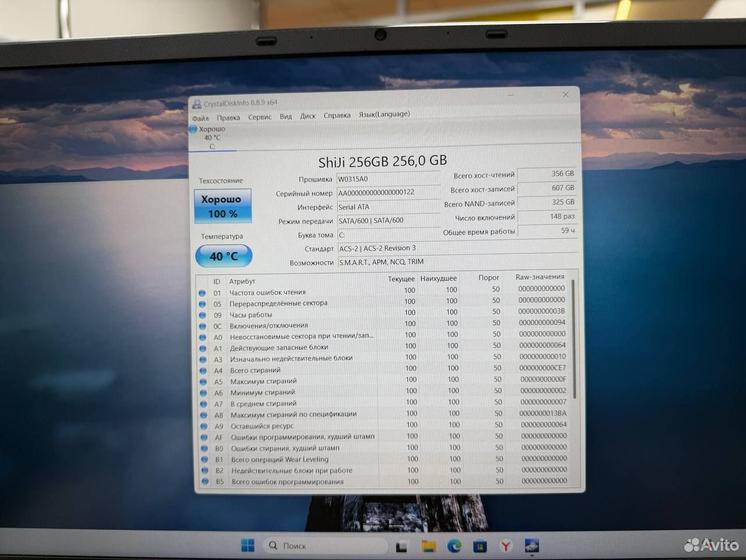Click the Наихудшее column header

438,278
